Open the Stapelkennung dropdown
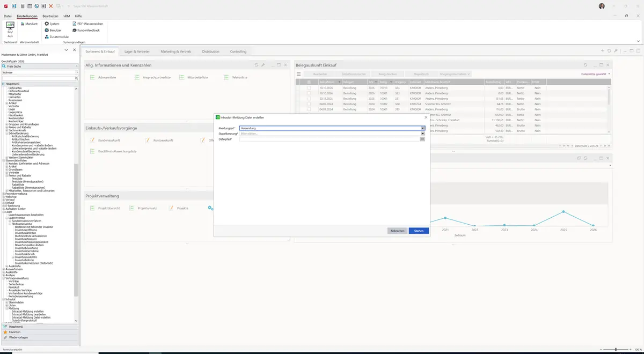The height and width of the screenshot is (354, 644). [423, 134]
